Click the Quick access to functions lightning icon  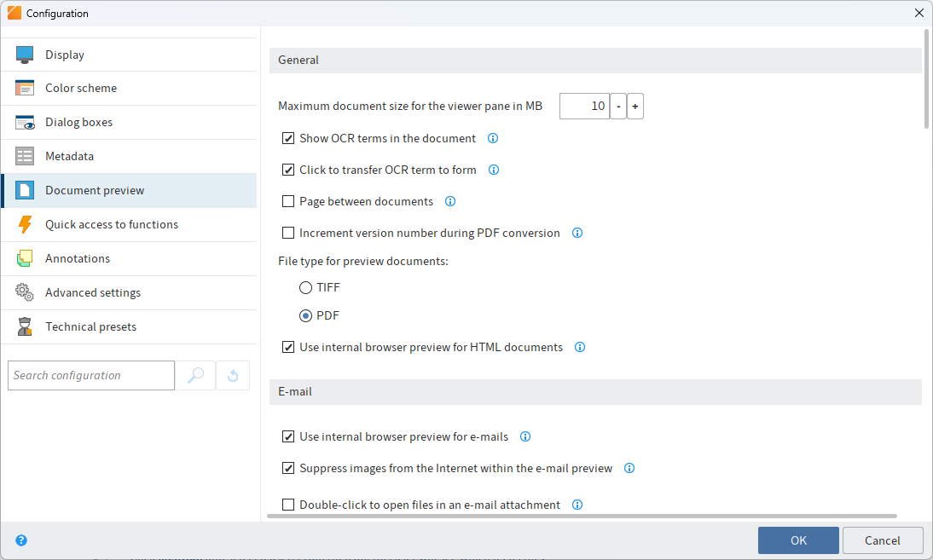click(x=25, y=224)
